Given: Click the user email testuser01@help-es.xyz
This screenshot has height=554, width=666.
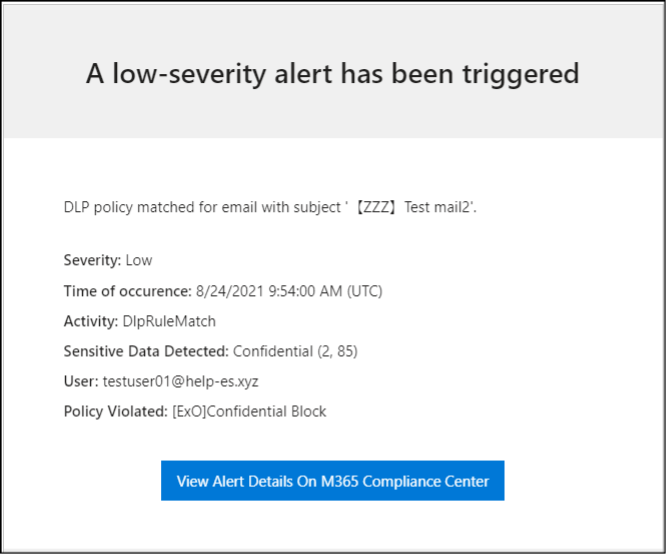Looking at the screenshot, I should point(181,382).
